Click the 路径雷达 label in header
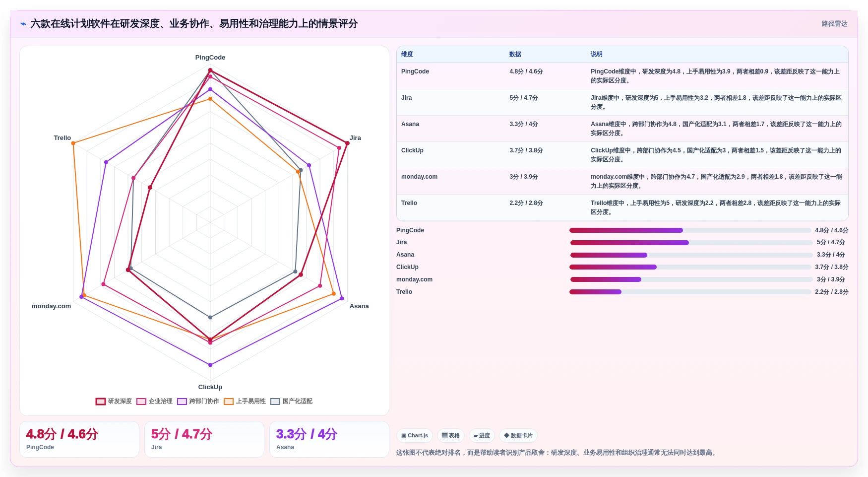This screenshot has height=477, width=868. click(x=835, y=24)
